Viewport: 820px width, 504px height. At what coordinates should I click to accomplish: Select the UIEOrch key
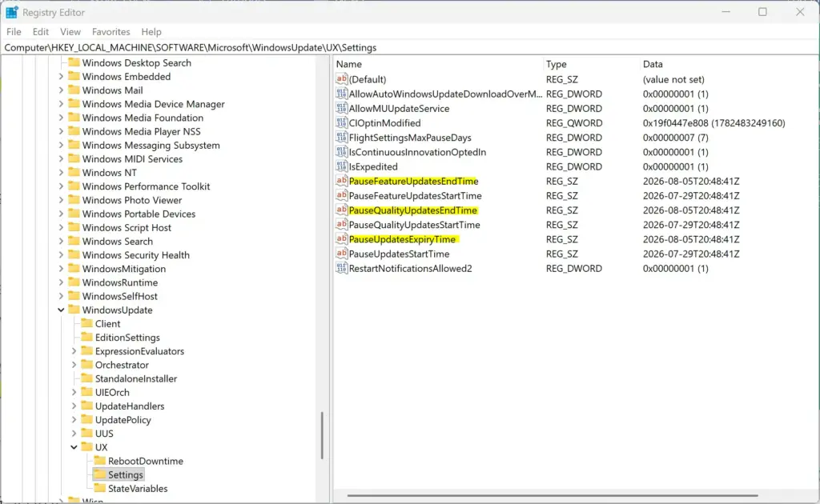[x=112, y=392]
